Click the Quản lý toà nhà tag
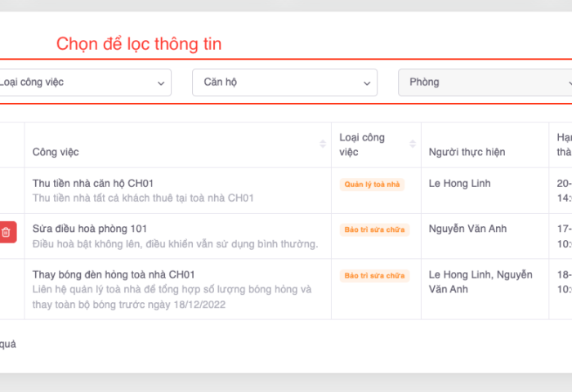 point(372,185)
